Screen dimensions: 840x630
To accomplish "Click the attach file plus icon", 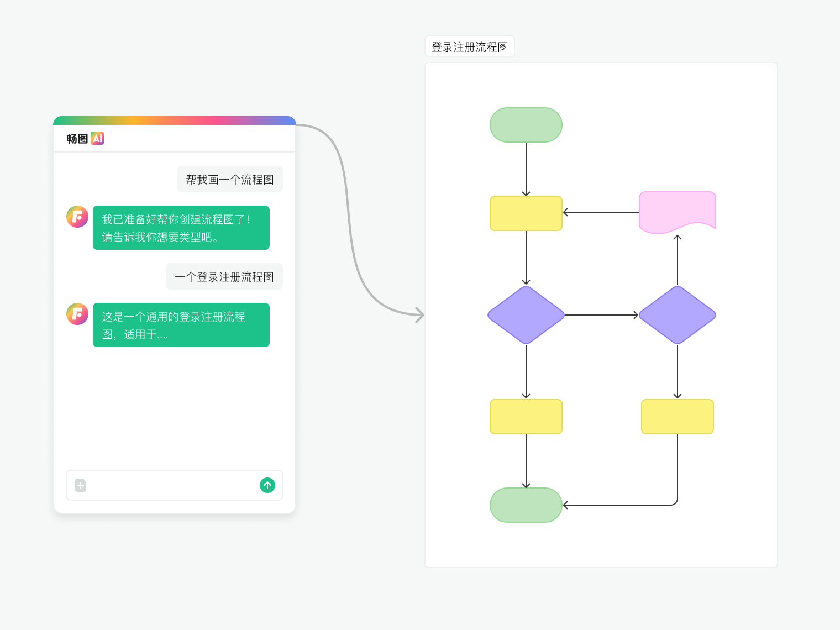I will 81,485.
